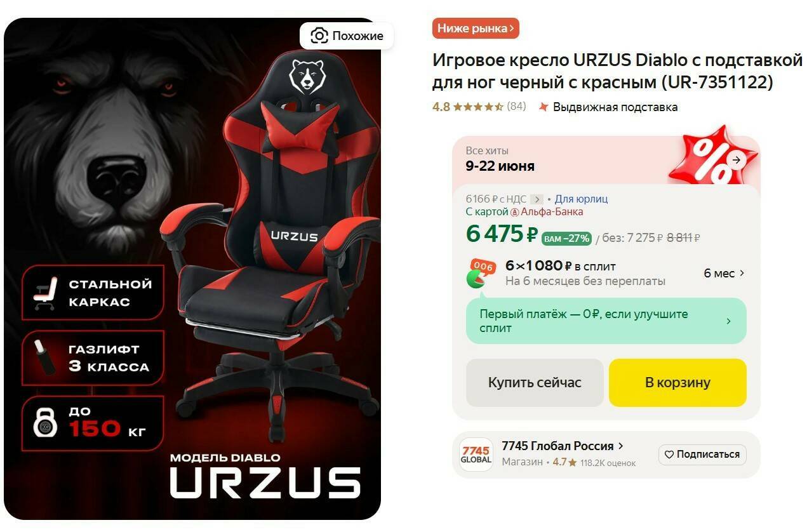
Task: Click the Split pie icon with 006 badge
Action: pyautogui.click(x=481, y=274)
